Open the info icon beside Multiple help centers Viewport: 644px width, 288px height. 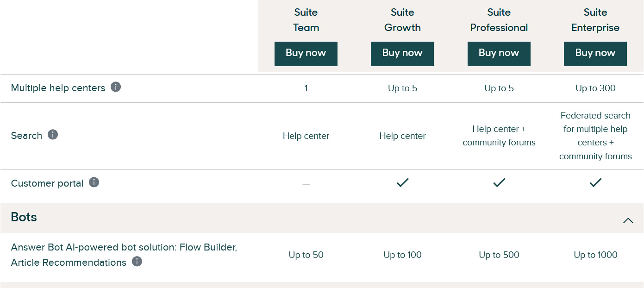point(116,87)
